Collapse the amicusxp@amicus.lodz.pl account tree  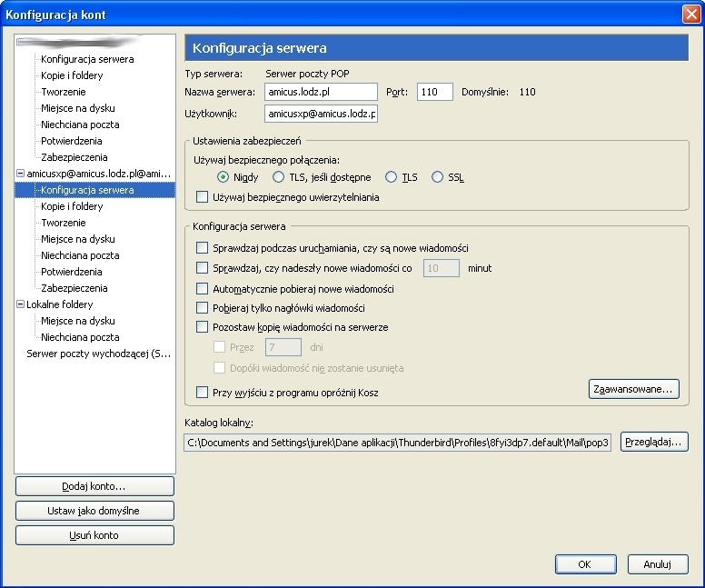coord(20,174)
